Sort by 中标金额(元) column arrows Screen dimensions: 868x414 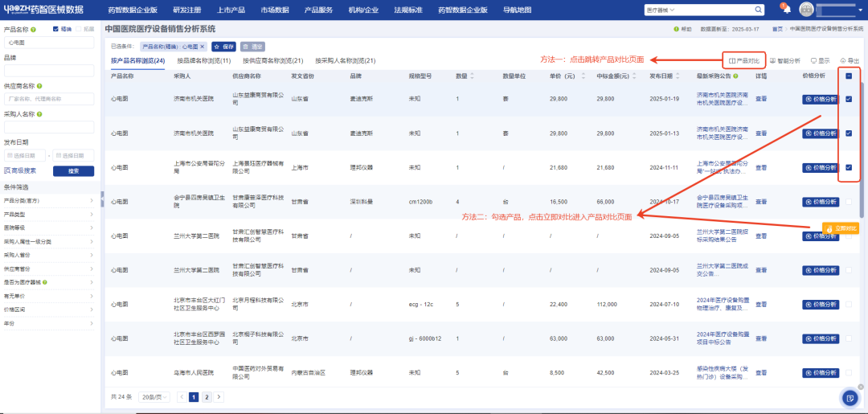[634, 76]
